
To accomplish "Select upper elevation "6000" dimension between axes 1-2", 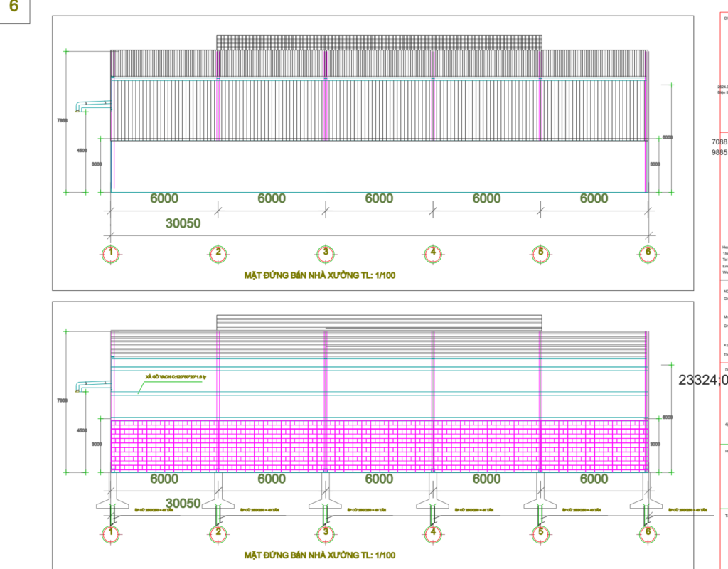I will (x=164, y=198).
